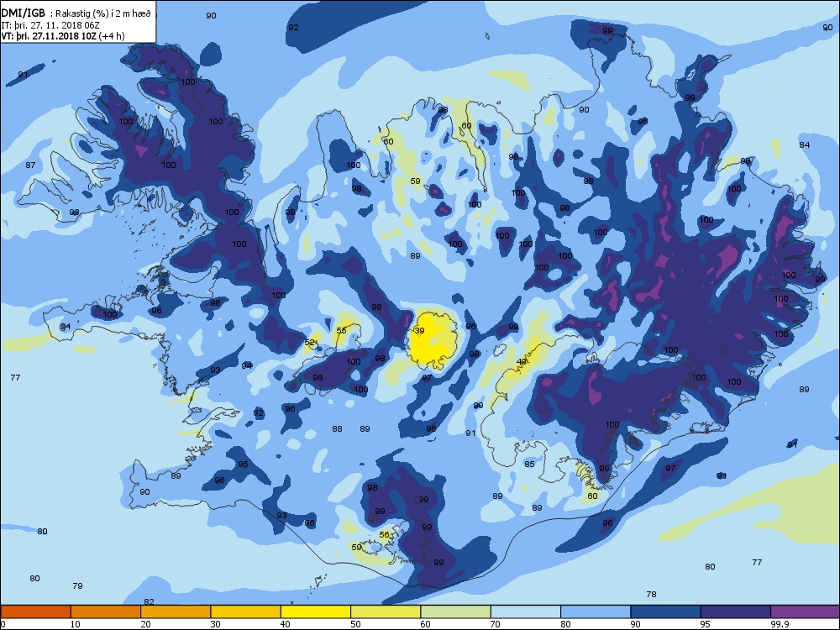Screen dimensions: 840x630
Task: Click the "99.9" legend scale label
Action: tap(779, 624)
